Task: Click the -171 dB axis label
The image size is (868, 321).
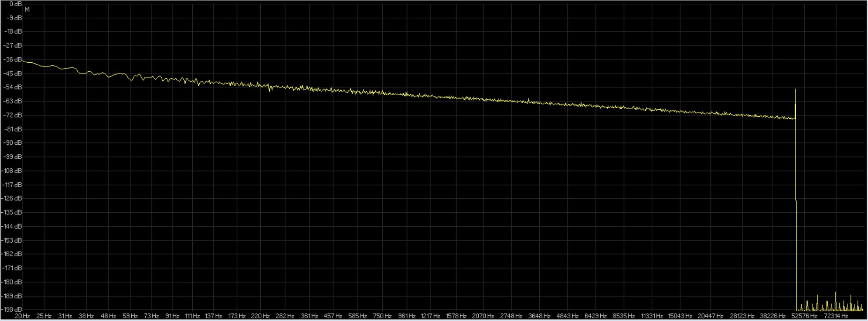Action: (x=12, y=268)
